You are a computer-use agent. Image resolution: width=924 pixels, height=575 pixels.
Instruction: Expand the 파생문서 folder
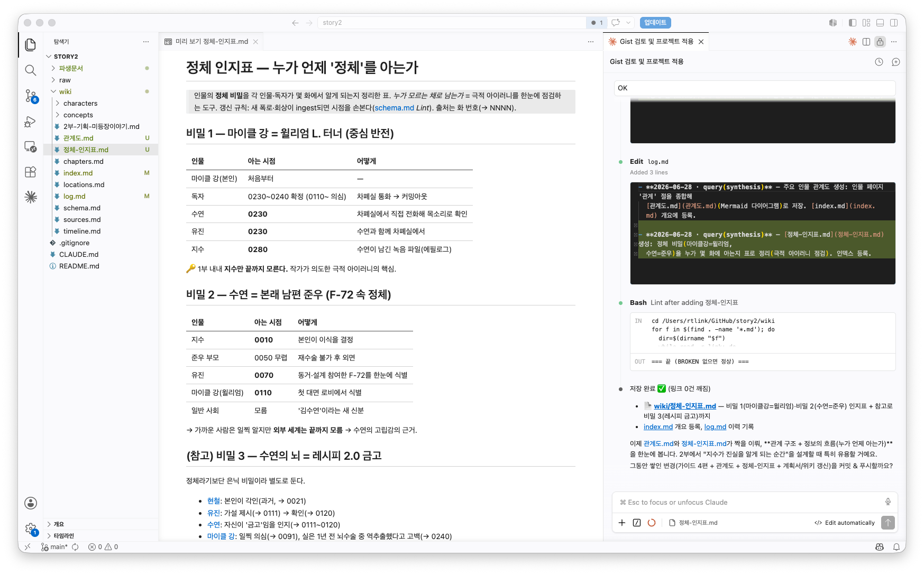(53, 68)
